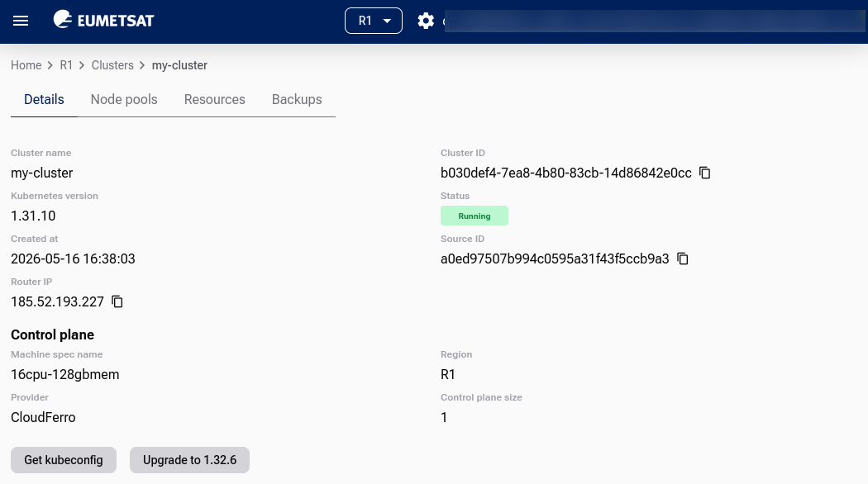Viewport: 868px width, 484px height.
Task: Click machine spec 16cpu-128gbmem
Action: click(x=65, y=374)
